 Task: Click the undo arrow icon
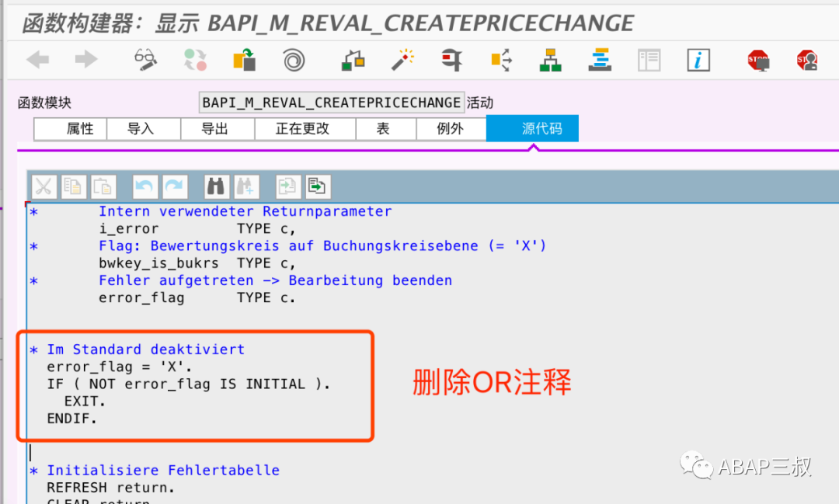pyautogui.click(x=145, y=186)
